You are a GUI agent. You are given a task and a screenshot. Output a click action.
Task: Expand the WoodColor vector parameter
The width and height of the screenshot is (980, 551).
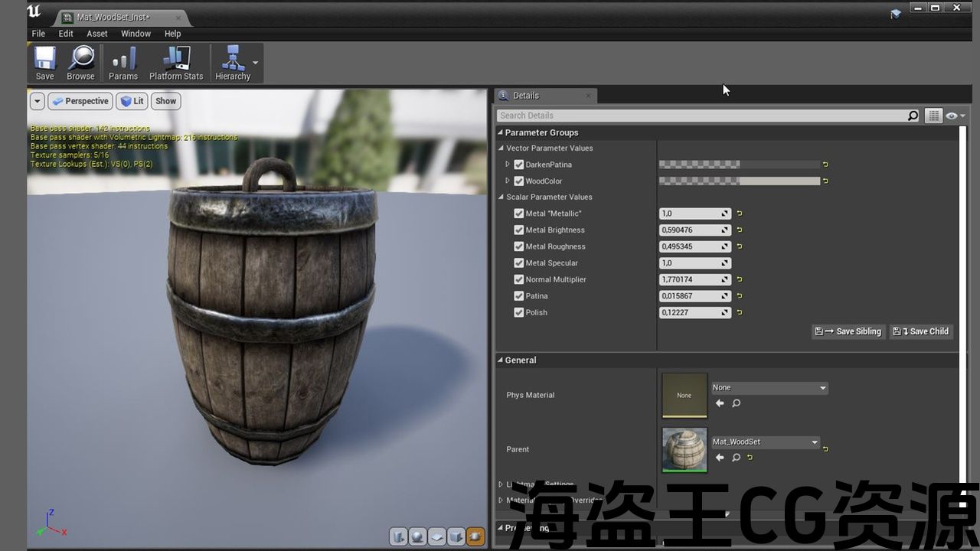point(508,181)
